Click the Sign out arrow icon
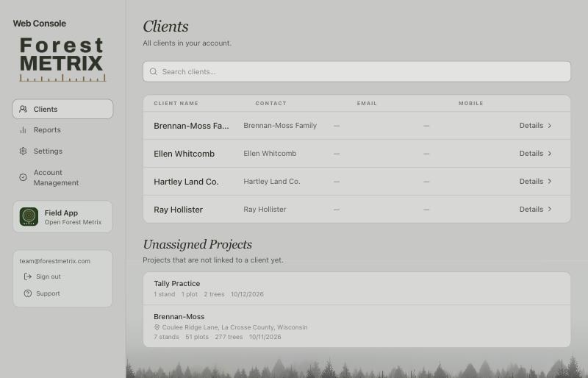588x378 pixels. [28, 277]
